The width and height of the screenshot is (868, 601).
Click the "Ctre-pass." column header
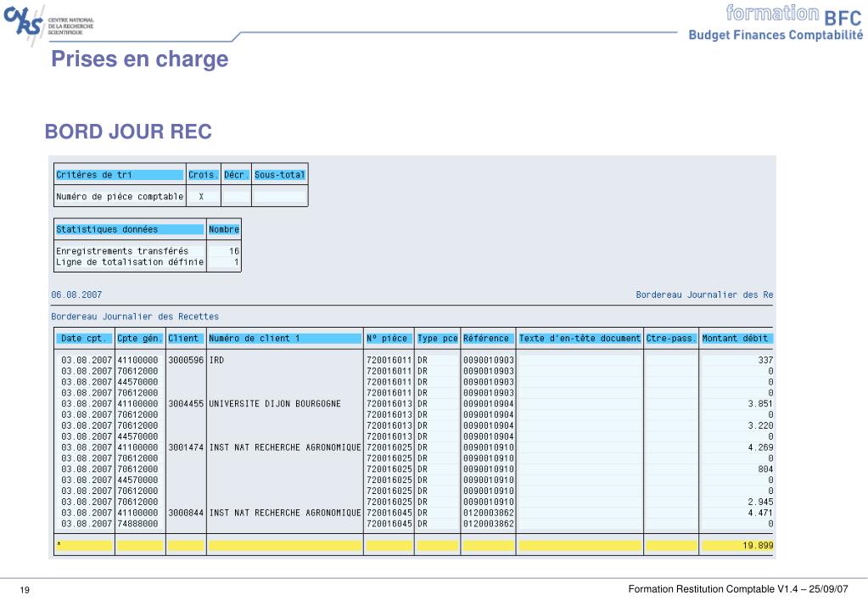(671, 339)
